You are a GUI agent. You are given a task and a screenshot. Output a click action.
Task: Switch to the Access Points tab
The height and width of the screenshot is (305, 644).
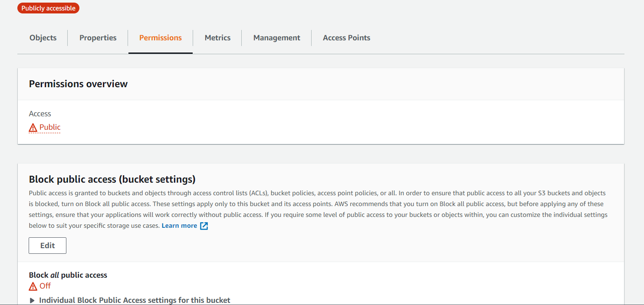[x=346, y=38]
